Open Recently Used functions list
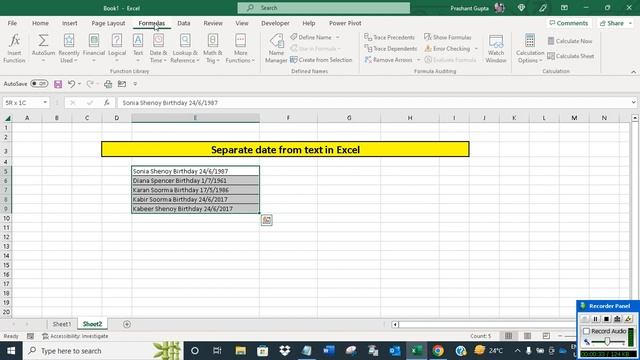640x360 pixels. 69,48
